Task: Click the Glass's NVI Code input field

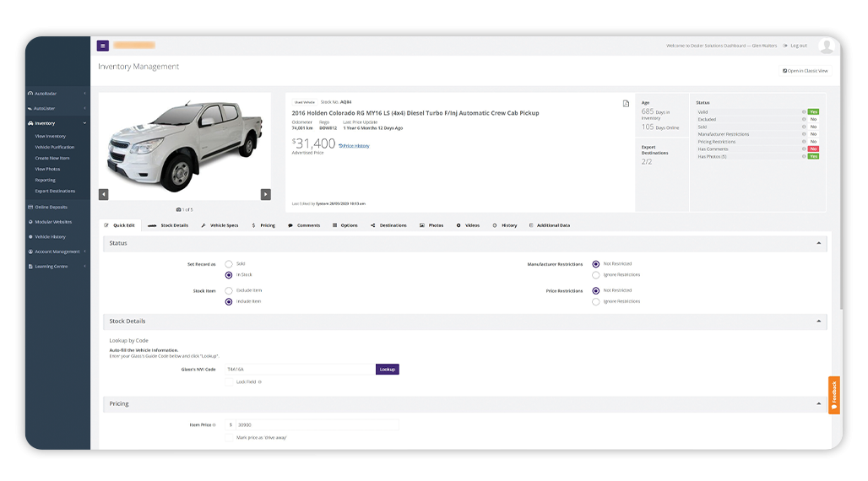Action: coord(300,370)
